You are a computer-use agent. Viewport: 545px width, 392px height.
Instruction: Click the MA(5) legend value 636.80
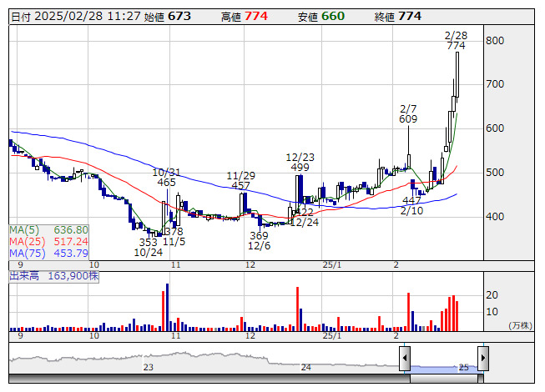click(71, 230)
